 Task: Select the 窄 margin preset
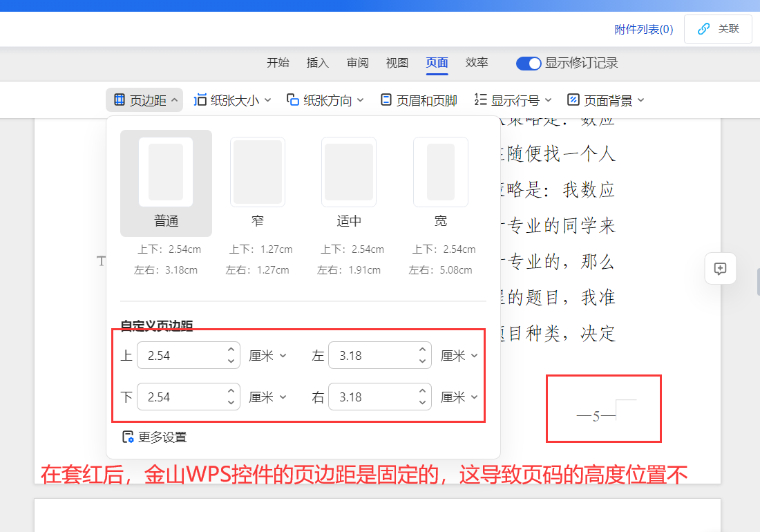pos(258,183)
